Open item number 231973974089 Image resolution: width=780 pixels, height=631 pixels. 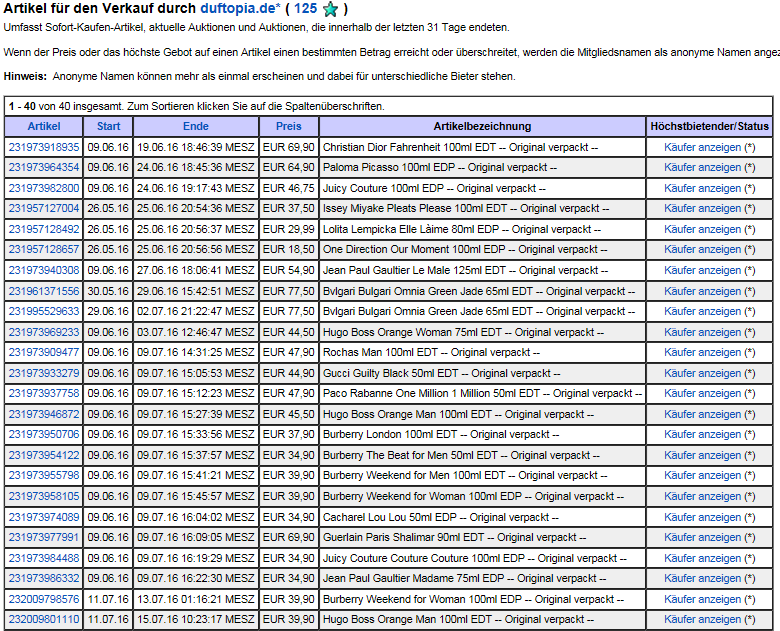point(44,517)
